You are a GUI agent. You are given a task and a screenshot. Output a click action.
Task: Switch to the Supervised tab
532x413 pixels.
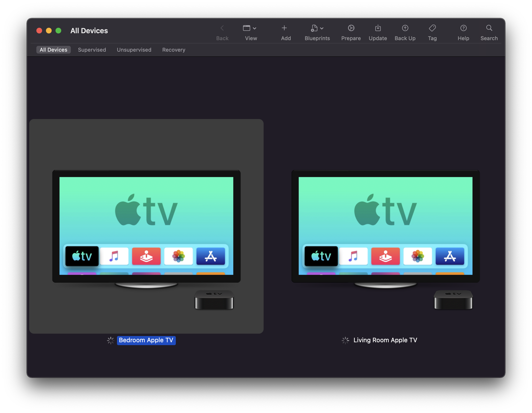[x=92, y=50]
